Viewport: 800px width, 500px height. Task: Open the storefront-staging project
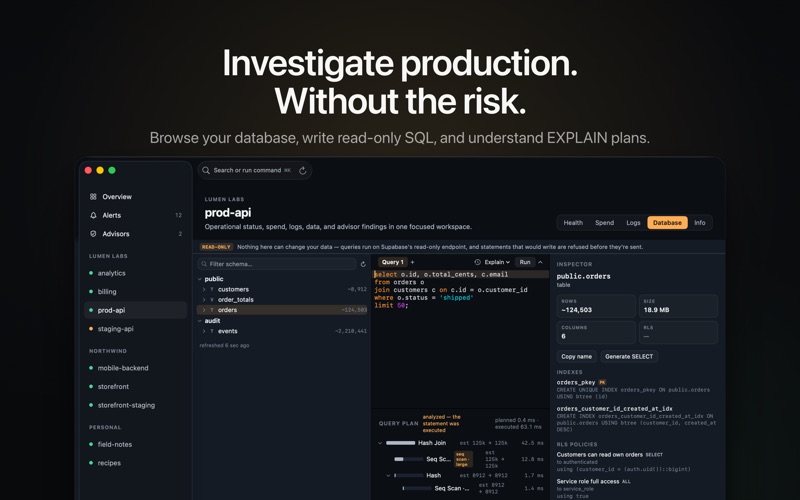(x=136, y=405)
